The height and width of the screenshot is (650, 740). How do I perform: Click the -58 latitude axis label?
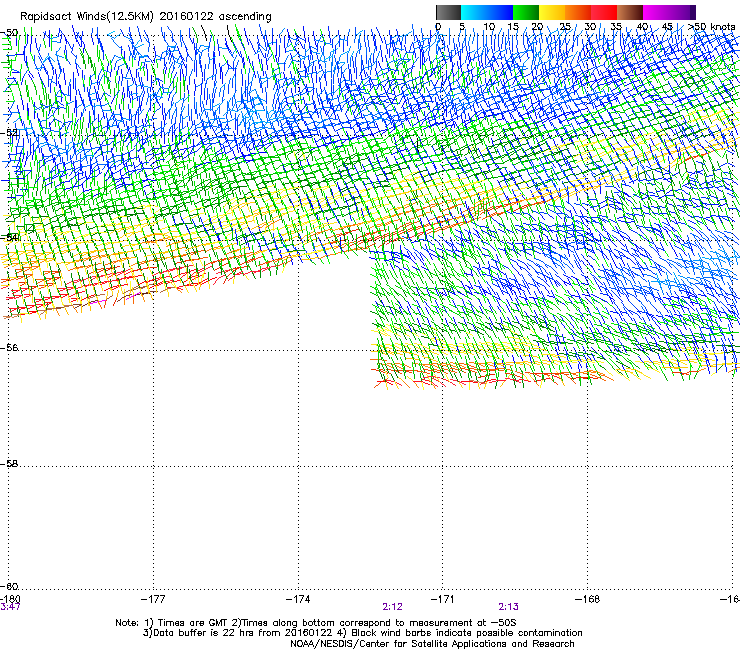tap(10, 464)
